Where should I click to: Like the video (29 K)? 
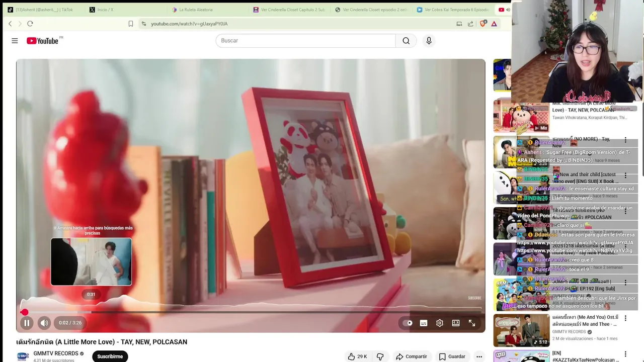click(x=357, y=356)
